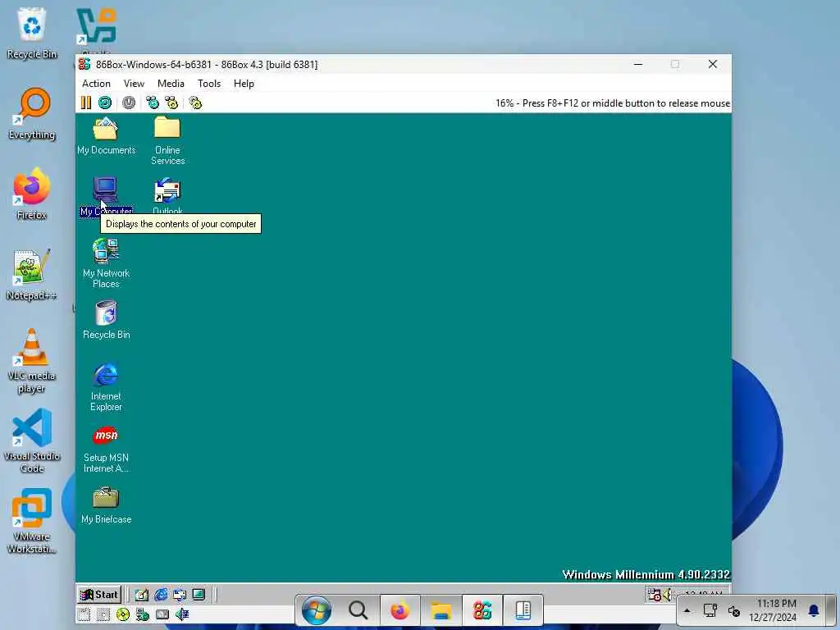Open the Action menu

click(96, 84)
